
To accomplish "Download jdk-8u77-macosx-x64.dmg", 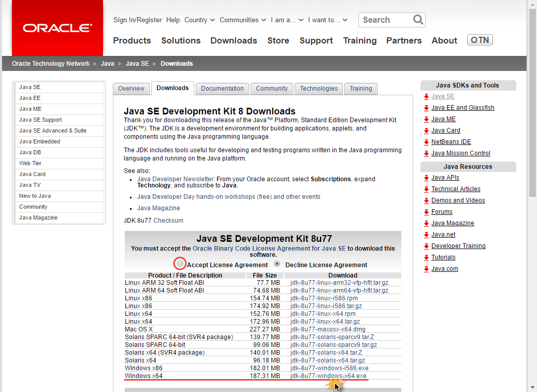I will click(x=328, y=329).
